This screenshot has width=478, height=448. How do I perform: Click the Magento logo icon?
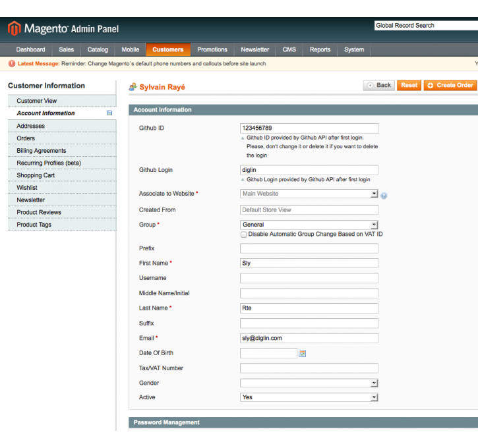pos(14,28)
